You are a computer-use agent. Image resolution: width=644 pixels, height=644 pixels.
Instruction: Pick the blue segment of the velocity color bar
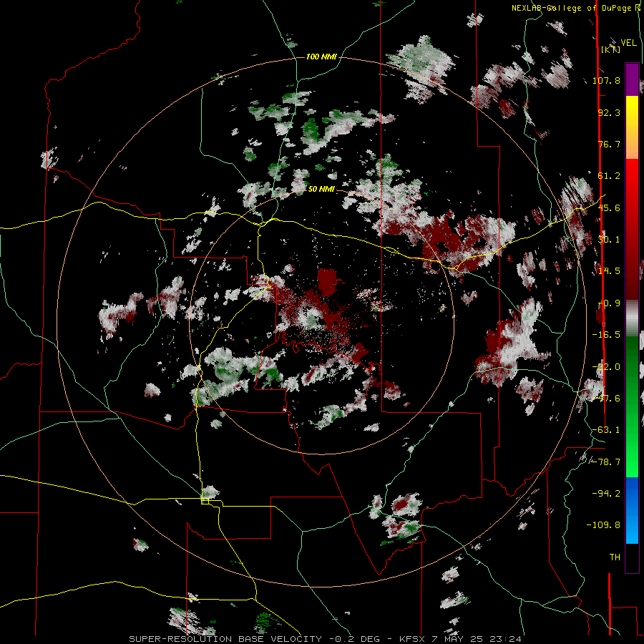pos(632,510)
